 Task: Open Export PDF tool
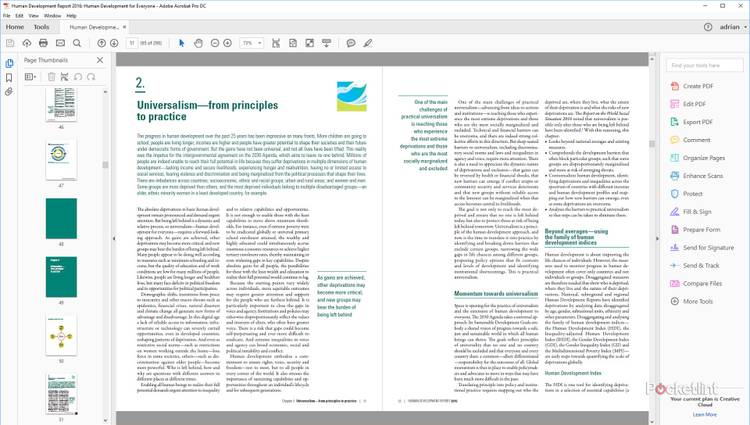tap(692, 122)
